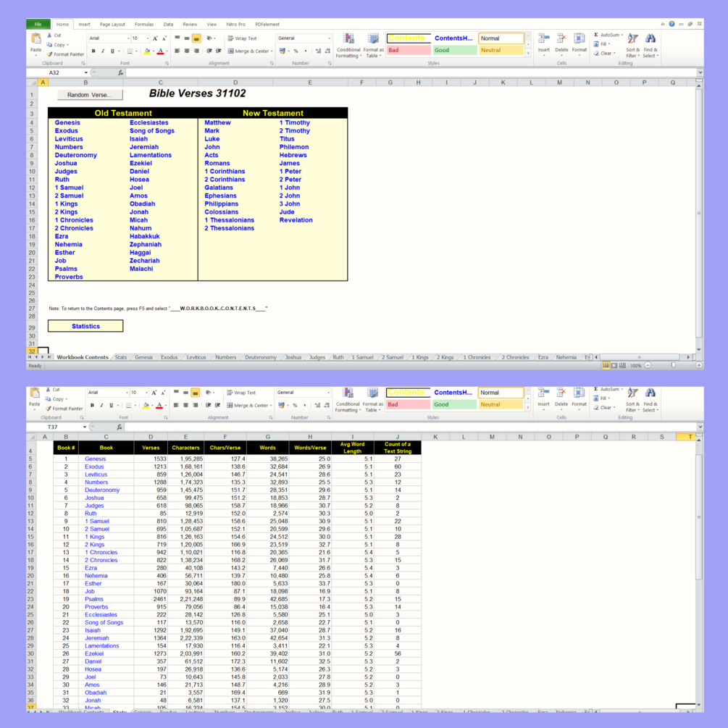Click the Insert cells icon in top ribbon
Screen dimensions: 728x728
tap(544, 44)
